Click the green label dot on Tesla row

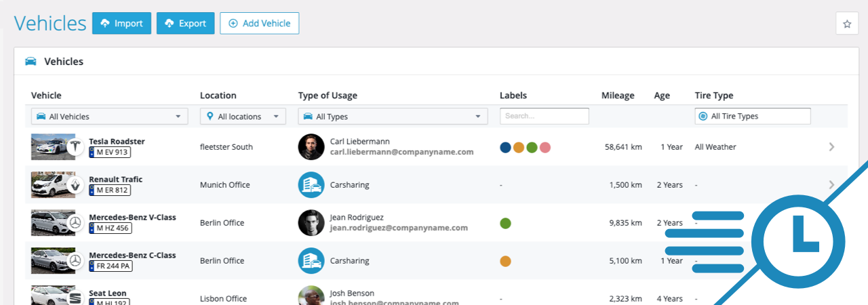[x=532, y=147]
